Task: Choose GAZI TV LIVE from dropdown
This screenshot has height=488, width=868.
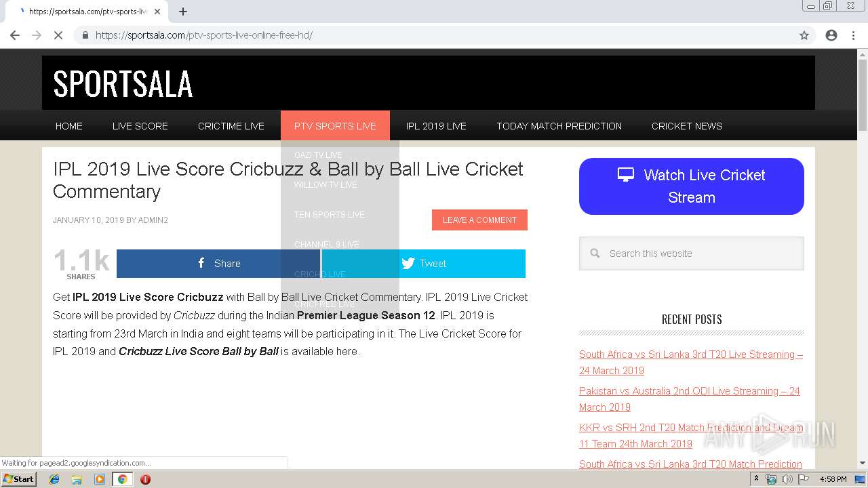Action: pos(318,155)
